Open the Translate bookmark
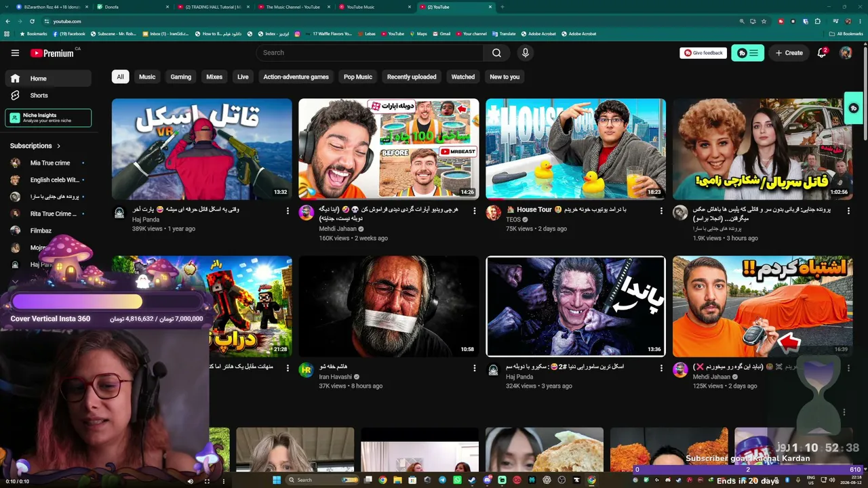868x488 pixels. [x=504, y=33]
